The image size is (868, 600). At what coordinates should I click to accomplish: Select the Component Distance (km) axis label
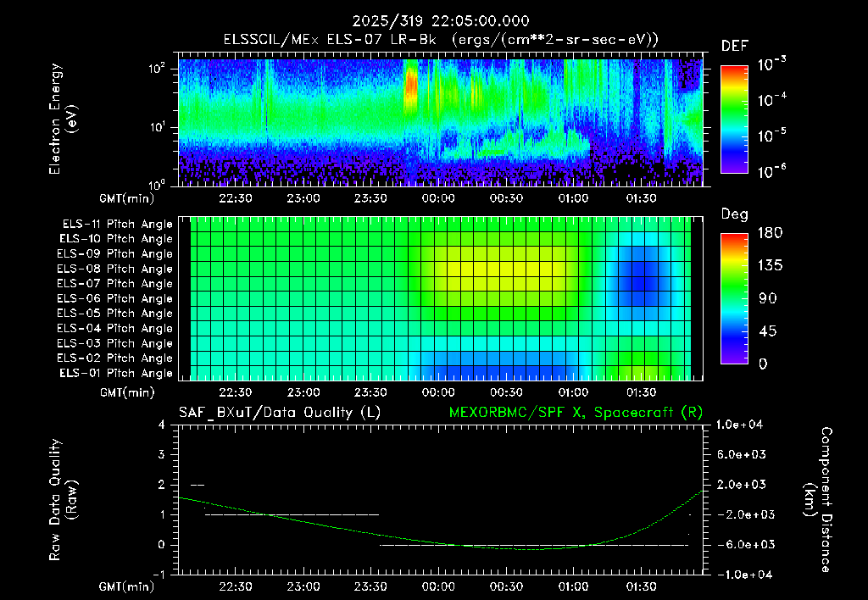(x=817, y=500)
